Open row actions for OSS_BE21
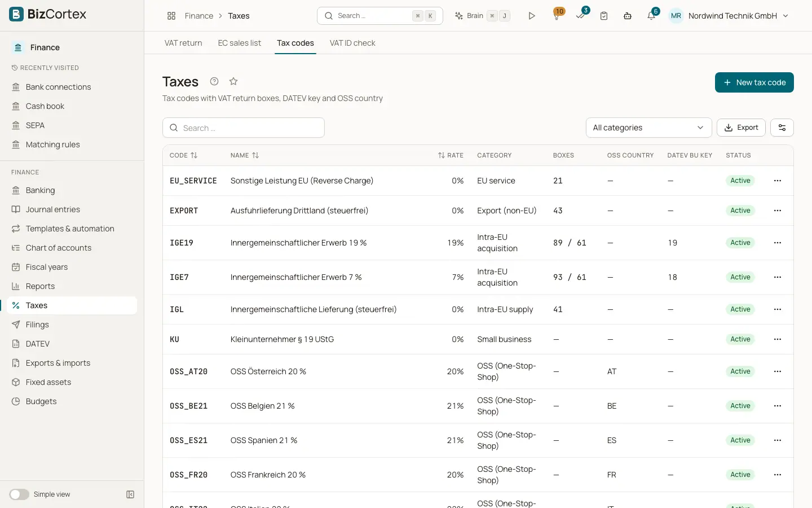 [x=778, y=406]
